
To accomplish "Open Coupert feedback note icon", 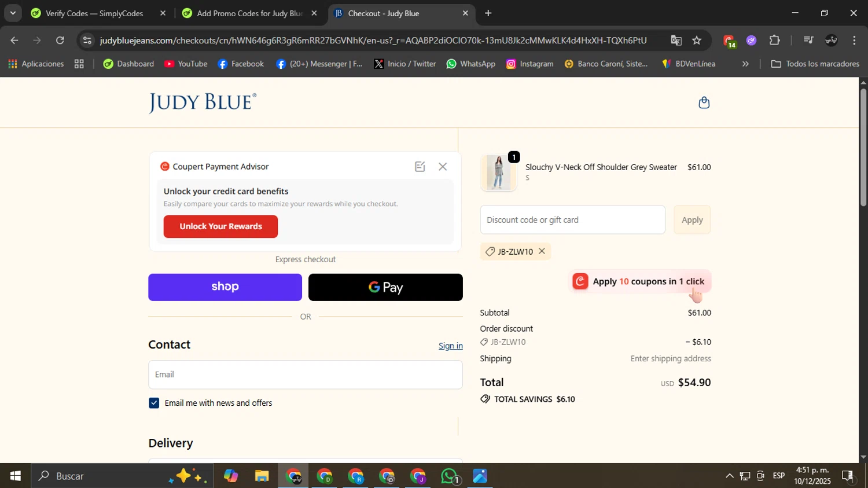I will (420, 167).
